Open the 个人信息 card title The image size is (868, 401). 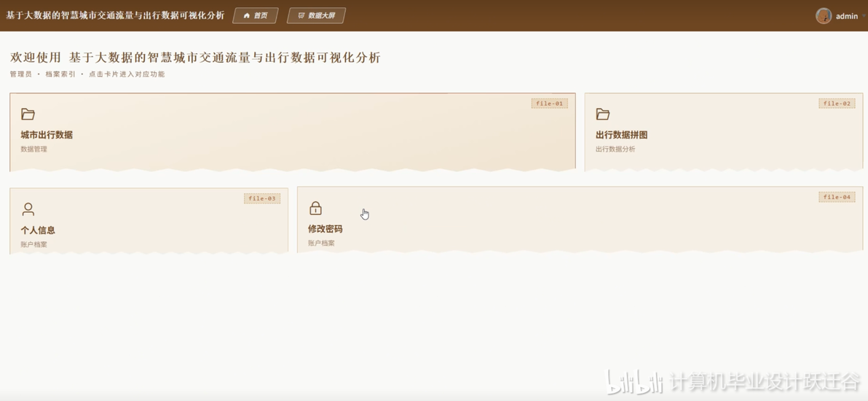pos(38,230)
